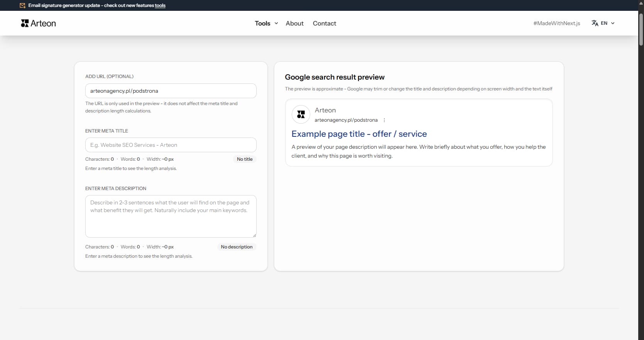Click 'Enter a meta title to see the length analysis' hint

(131, 168)
